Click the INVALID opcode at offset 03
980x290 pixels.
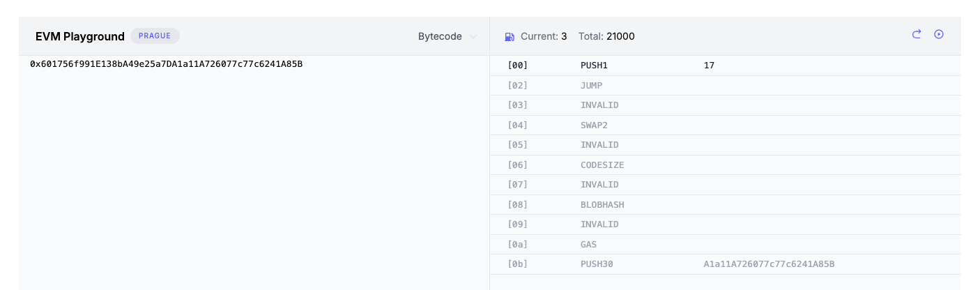point(599,105)
